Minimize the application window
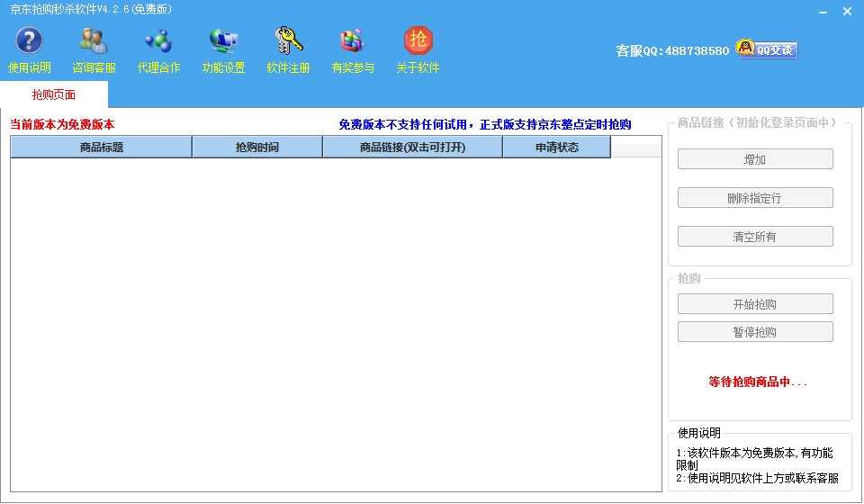The width and height of the screenshot is (864, 504). click(821, 12)
